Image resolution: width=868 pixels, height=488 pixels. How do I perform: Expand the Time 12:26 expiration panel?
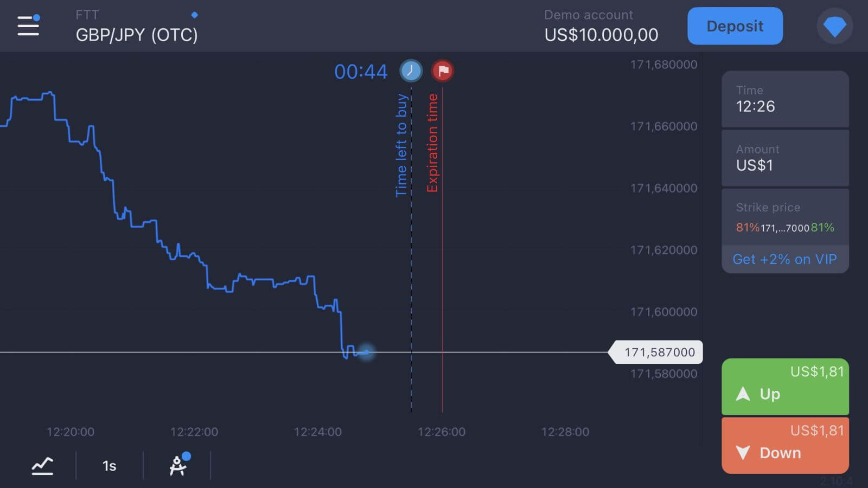click(x=785, y=100)
